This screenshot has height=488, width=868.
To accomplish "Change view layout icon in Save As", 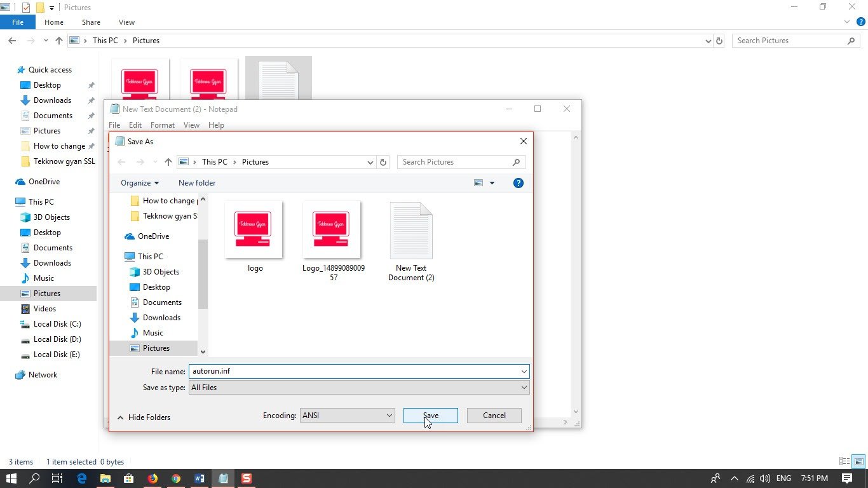I will [479, 183].
